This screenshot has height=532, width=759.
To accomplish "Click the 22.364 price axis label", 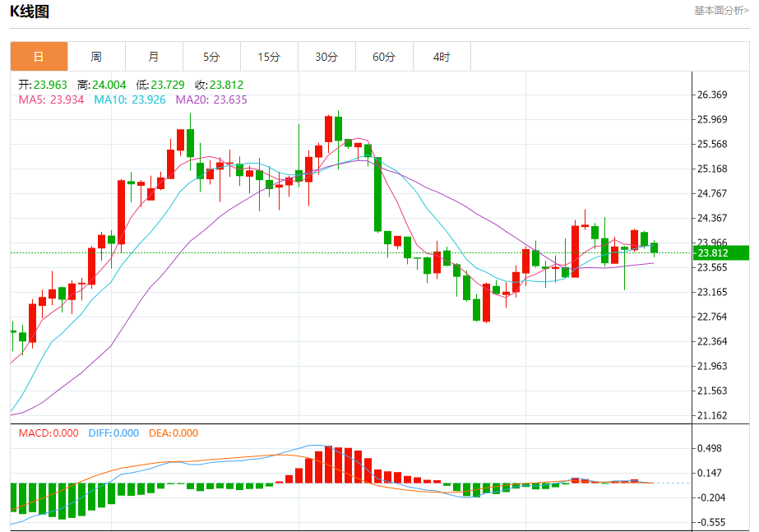I will tap(712, 342).
